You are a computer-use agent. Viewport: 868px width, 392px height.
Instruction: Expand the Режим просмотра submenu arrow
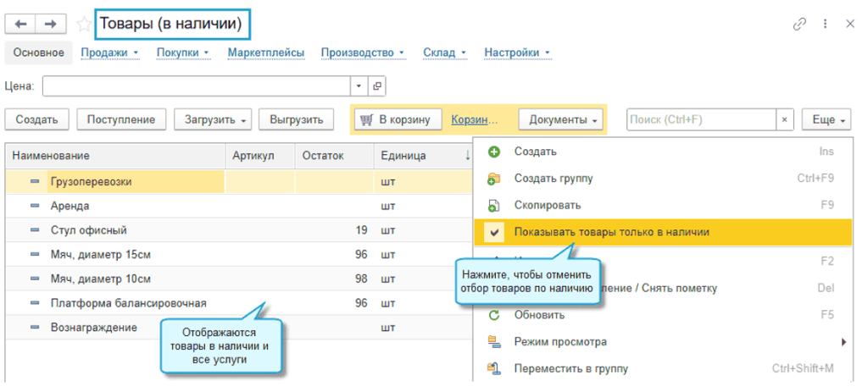(843, 342)
